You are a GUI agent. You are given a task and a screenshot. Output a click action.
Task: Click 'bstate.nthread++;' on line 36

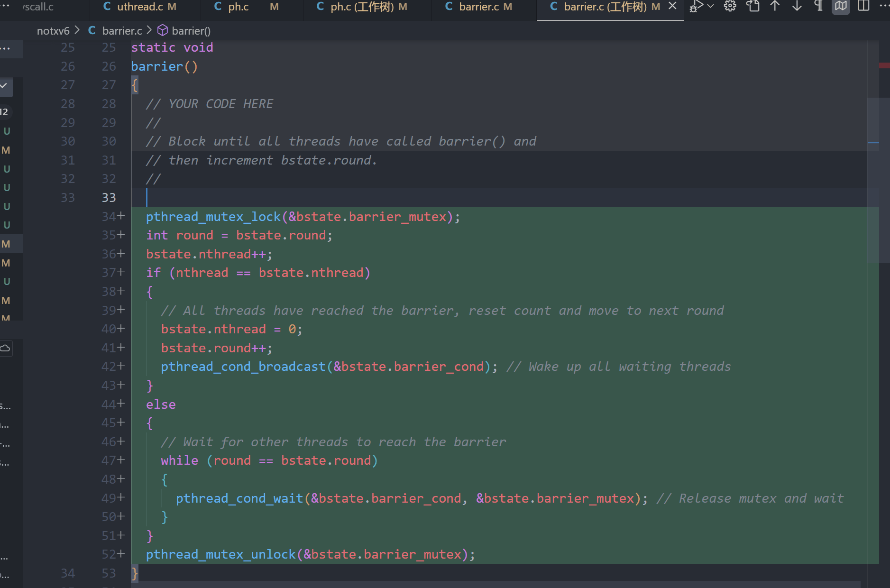coord(209,254)
